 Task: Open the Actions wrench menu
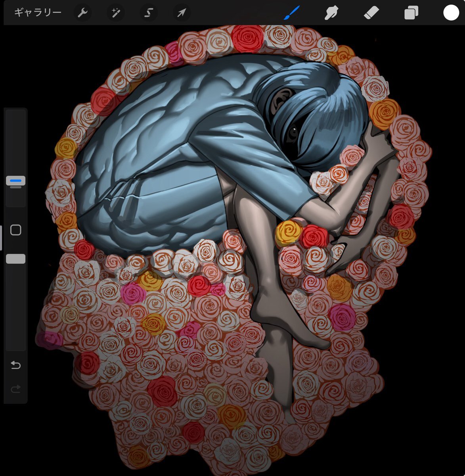coord(82,13)
